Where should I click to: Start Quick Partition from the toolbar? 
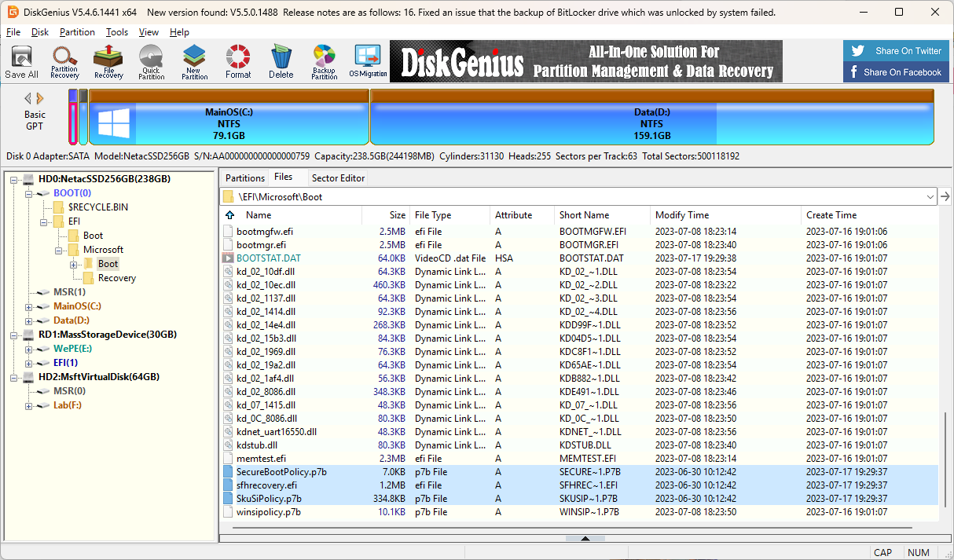coord(151,61)
